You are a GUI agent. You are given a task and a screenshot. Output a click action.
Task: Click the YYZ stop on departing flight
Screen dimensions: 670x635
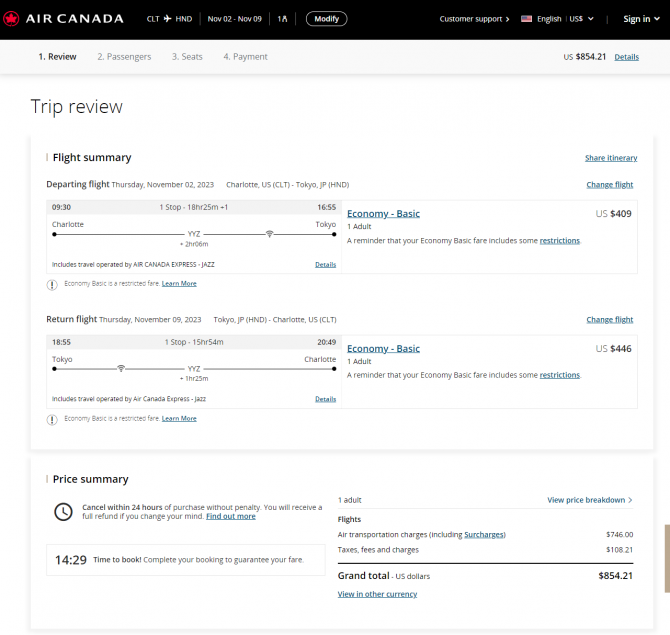[x=194, y=234]
